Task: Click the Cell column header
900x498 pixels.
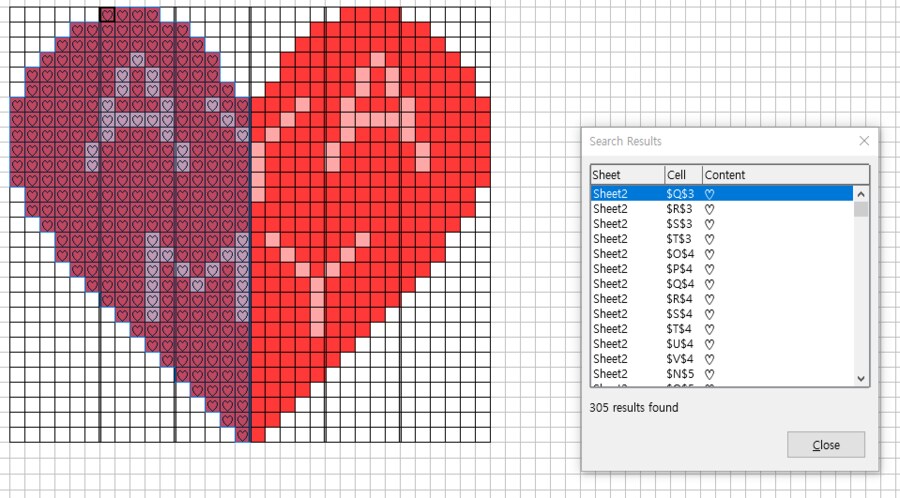Action: (683, 175)
